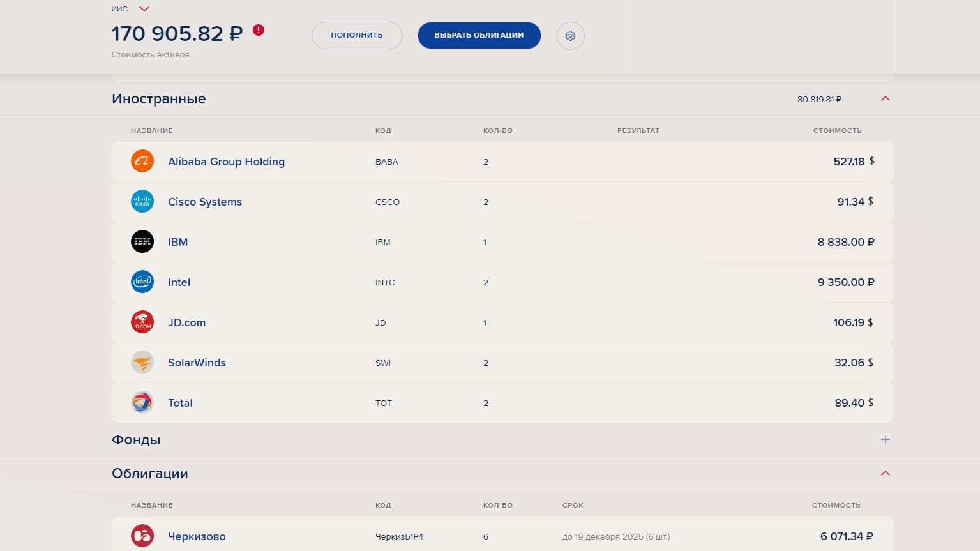Expand the Фонды section plus icon
The height and width of the screenshot is (551, 980).
pyautogui.click(x=886, y=439)
